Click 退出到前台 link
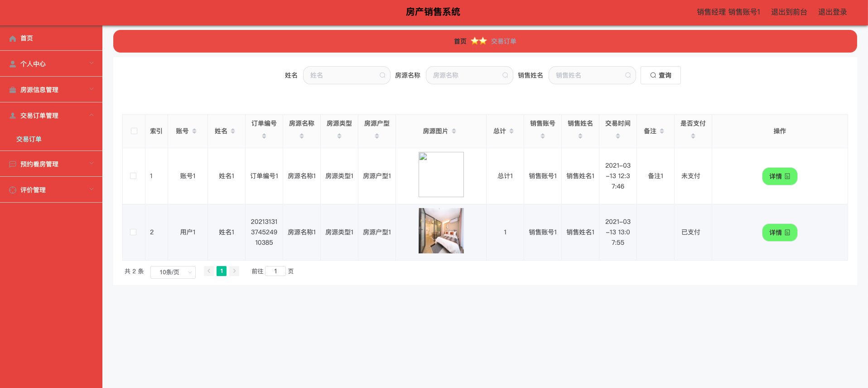 pyautogui.click(x=789, y=12)
